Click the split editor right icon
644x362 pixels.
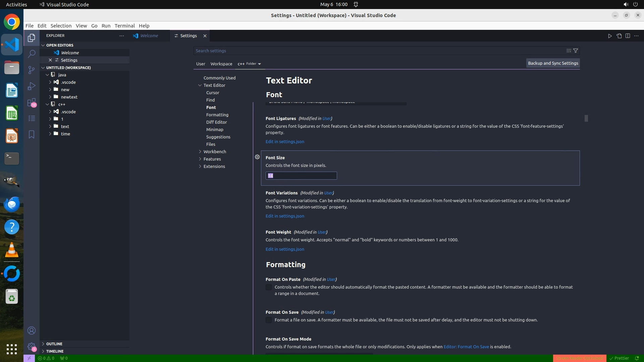[x=628, y=36]
